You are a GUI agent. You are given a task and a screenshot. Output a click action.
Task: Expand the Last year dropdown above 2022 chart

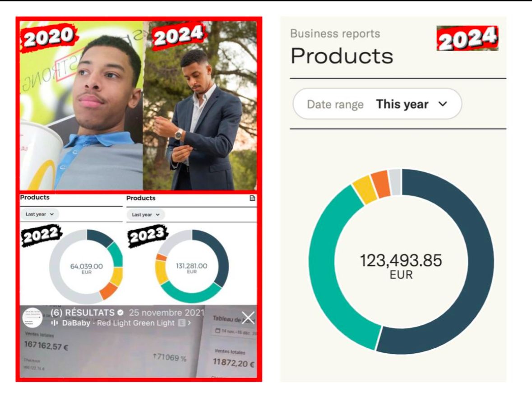coord(39,214)
